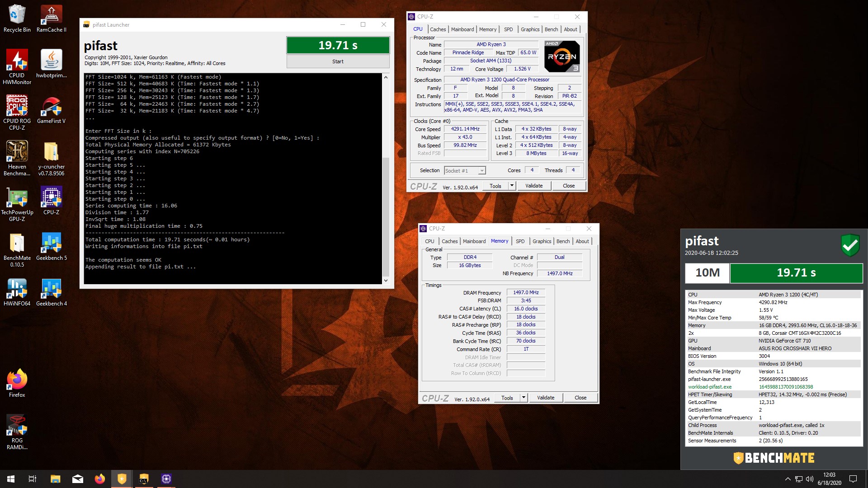The height and width of the screenshot is (488, 868).
Task: Click Core Speed value 4291.14 MHz
Action: [465, 129]
